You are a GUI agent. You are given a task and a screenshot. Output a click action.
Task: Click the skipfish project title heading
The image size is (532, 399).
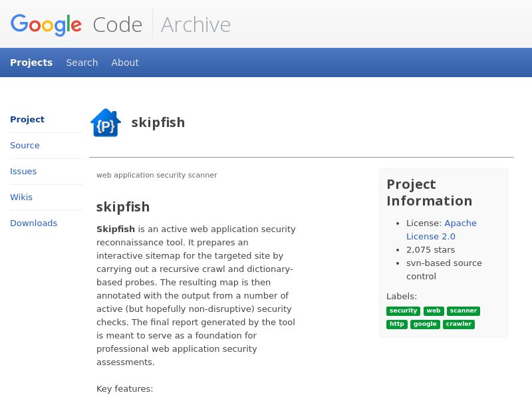[158, 122]
